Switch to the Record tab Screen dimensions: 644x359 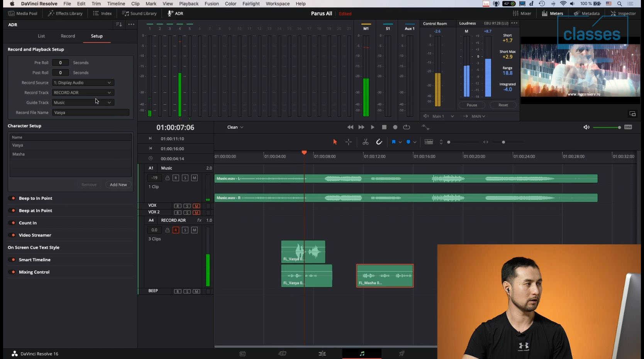point(68,36)
